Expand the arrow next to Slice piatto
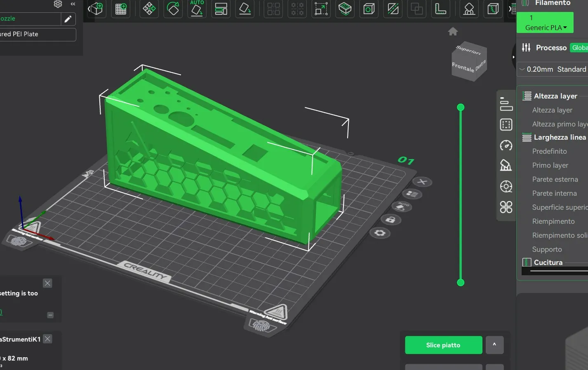 tap(494, 345)
